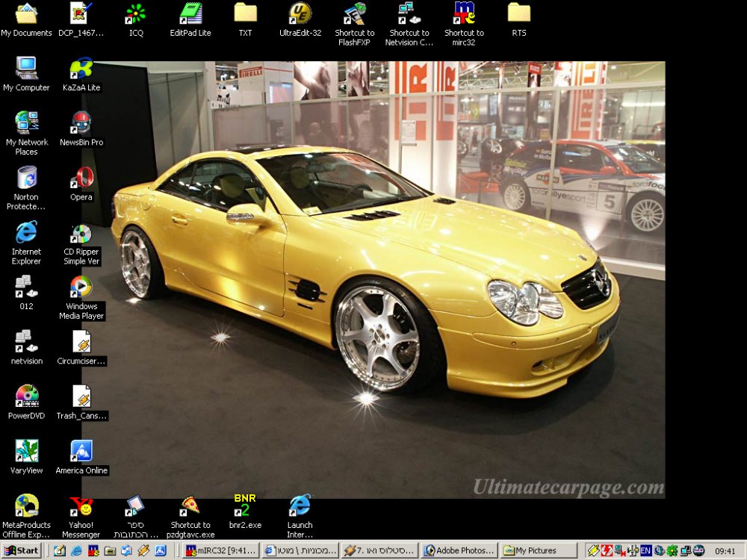Open Yahoo! Messenger desktop shortcut

pyautogui.click(x=81, y=517)
